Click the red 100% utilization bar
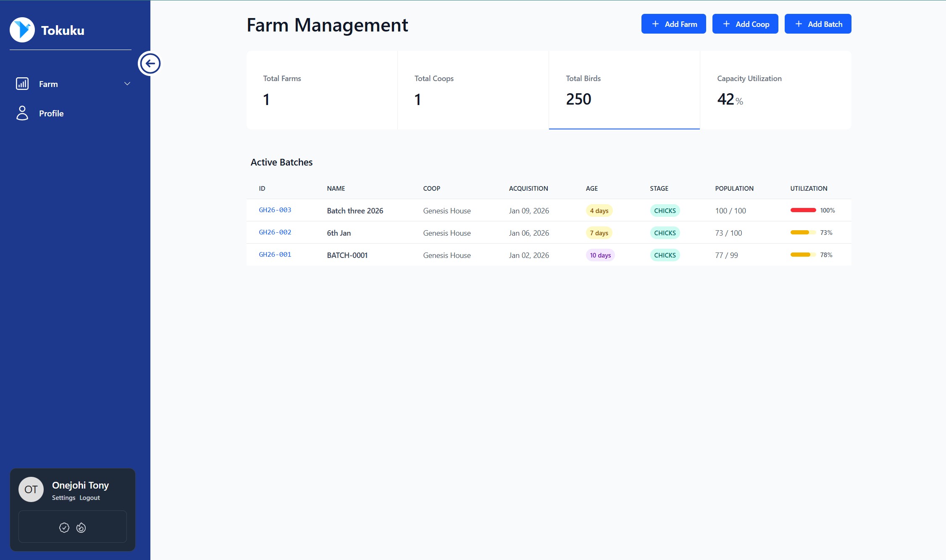 [x=803, y=210]
